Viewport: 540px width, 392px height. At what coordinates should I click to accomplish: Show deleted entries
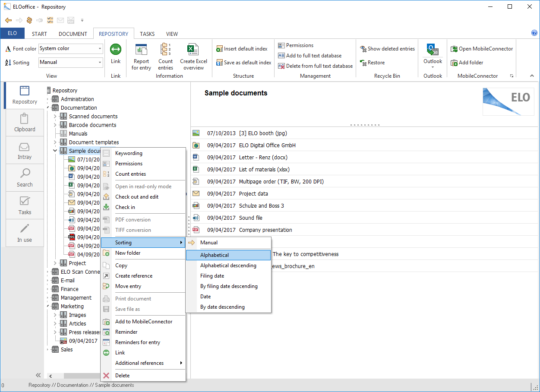coord(387,49)
